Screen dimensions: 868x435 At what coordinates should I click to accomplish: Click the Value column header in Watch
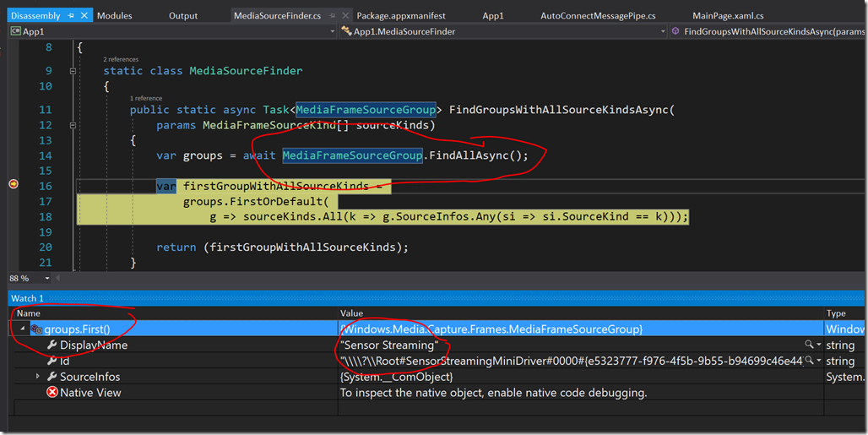tap(351, 313)
